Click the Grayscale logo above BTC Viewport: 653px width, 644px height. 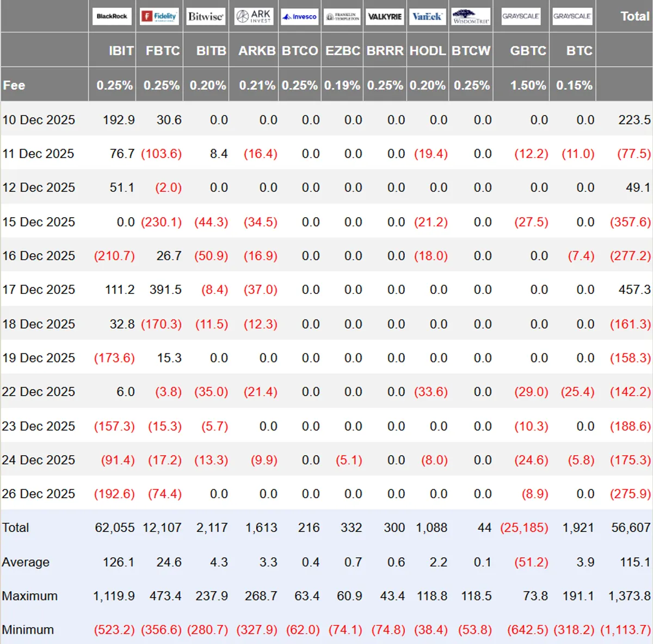click(572, 16)
